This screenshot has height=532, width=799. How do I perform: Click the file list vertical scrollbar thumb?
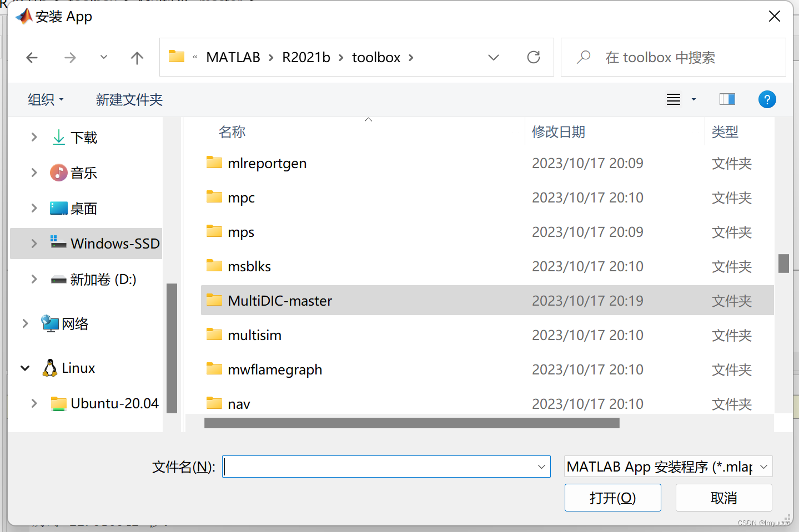(x=783, y=264)
